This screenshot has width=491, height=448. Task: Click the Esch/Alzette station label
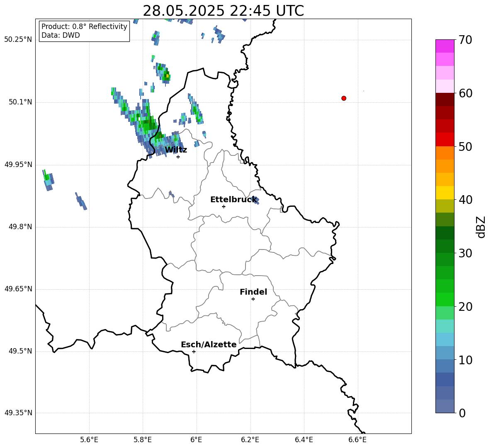[209, 344]
